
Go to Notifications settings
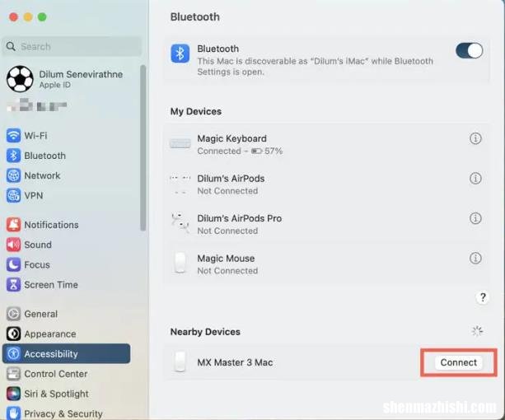point(51,225)
